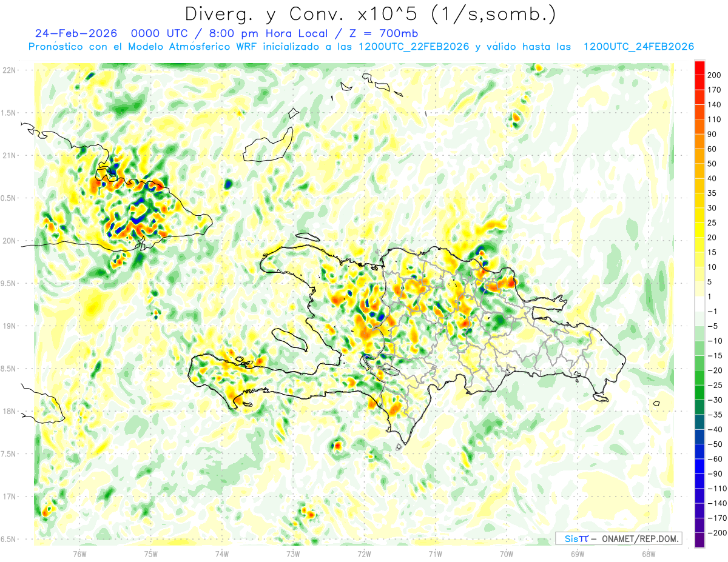The width and height of the screenshot is (728, 562).
Task: Click the positive "170" color bar value
Action: pyautogui.click(x=715, y=90)
